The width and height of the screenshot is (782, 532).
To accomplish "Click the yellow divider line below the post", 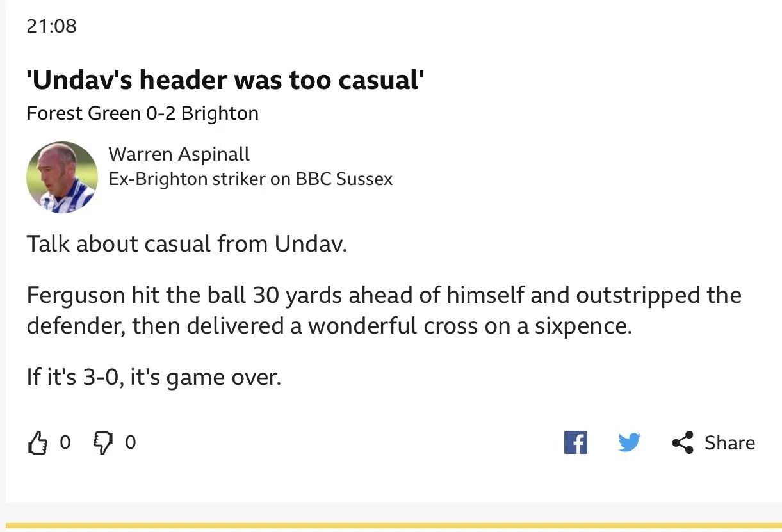I will [x=391, y=526].
